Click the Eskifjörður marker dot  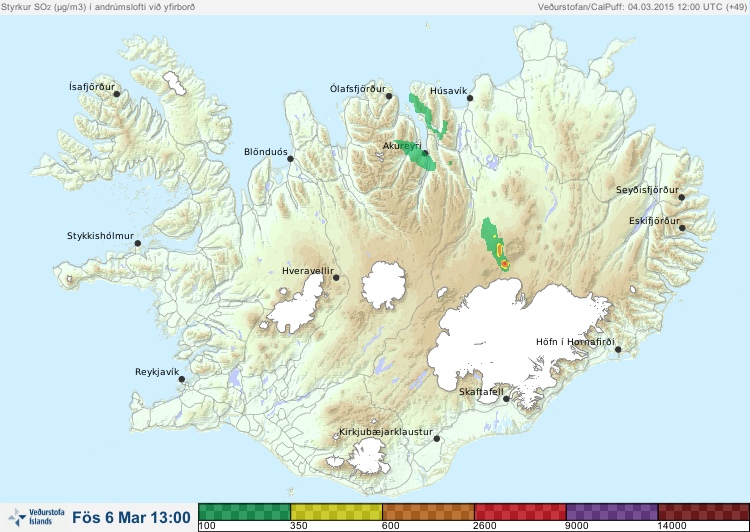coord(682,228)
